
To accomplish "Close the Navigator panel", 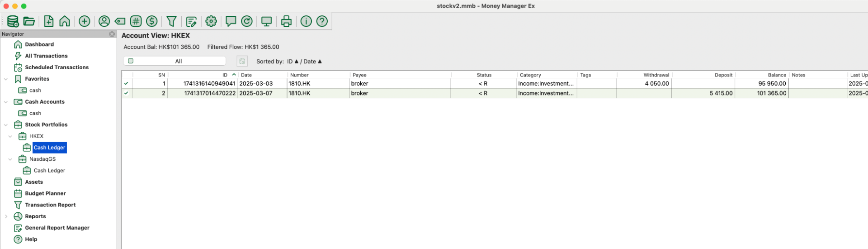I will pyautogui.click(x=112, y=34).
